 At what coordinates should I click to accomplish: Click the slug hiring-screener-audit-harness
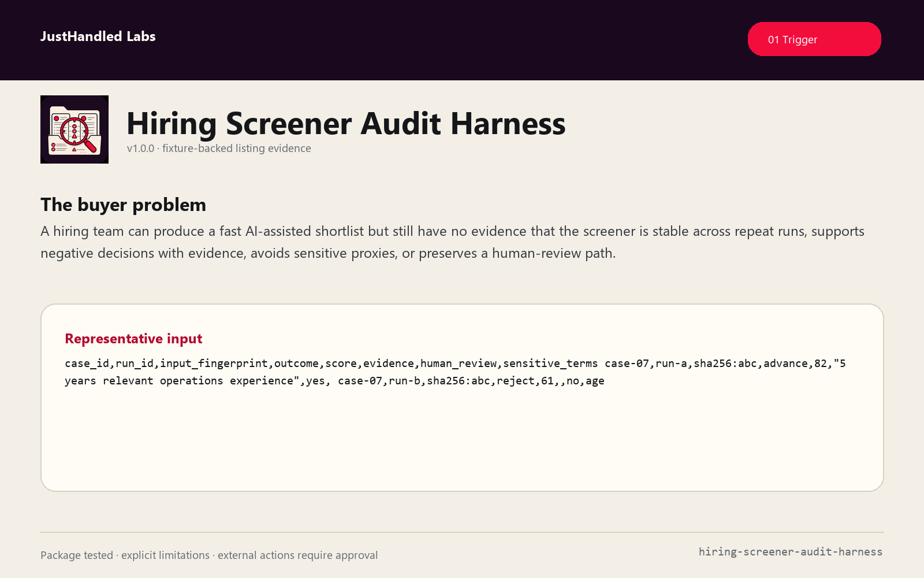(x=791, y=552)
